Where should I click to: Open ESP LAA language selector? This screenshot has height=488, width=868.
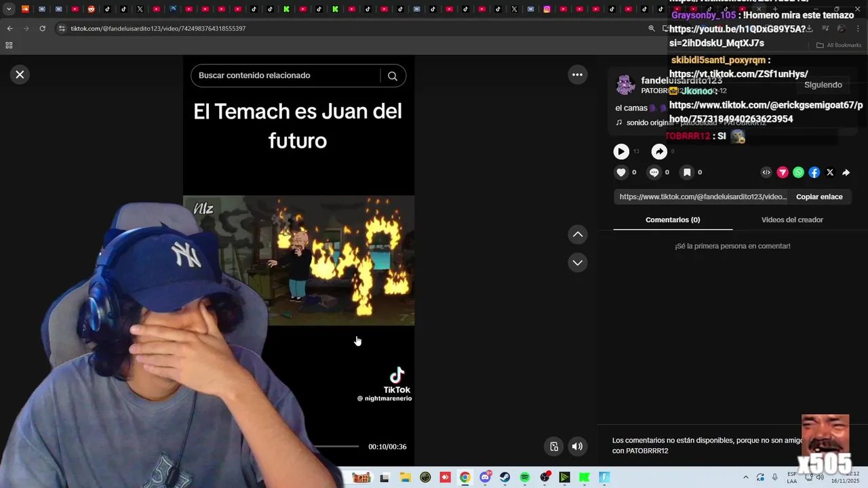(791, 477)
